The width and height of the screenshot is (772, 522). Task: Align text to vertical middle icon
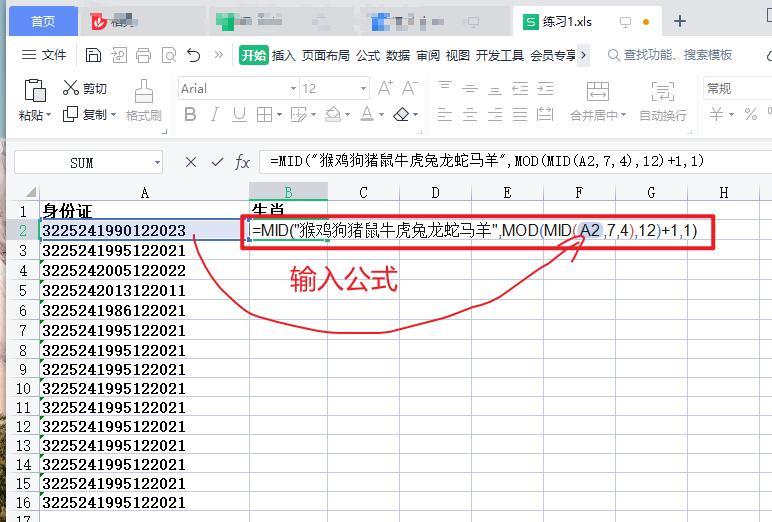pyautogui.click(x=470, y=89)
